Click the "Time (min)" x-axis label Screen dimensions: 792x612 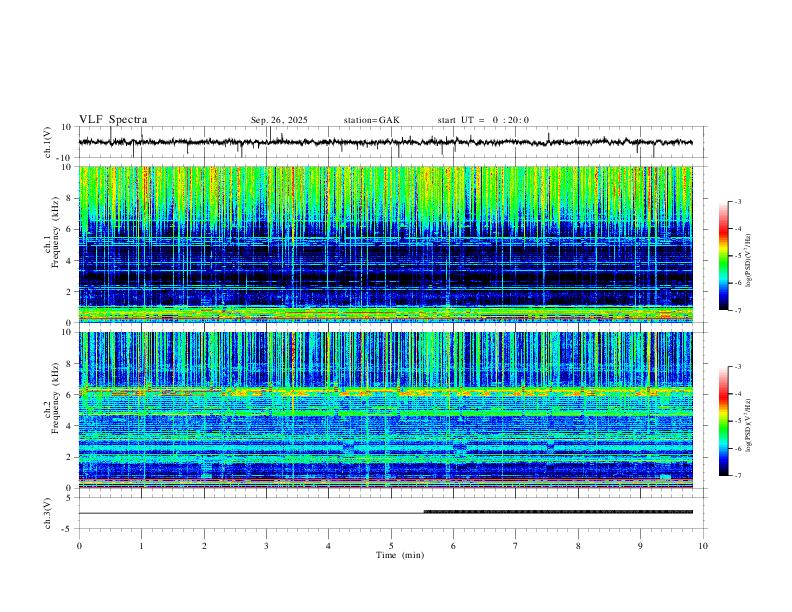(400, 555)
